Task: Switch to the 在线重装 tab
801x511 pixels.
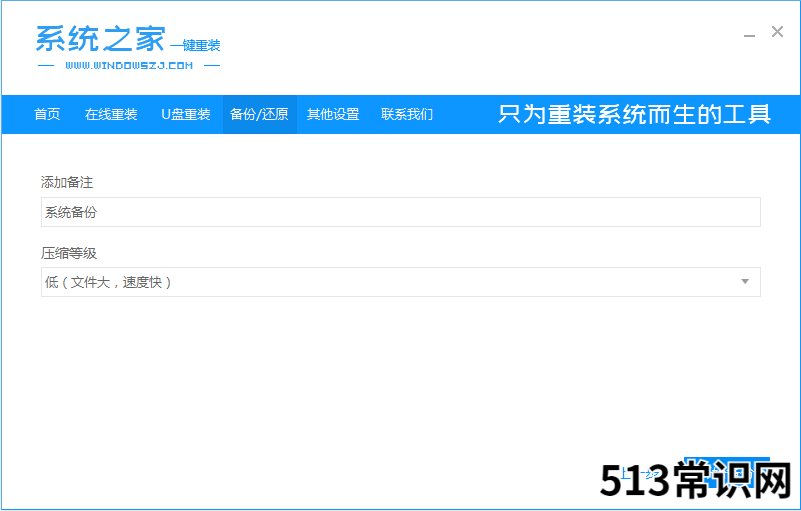Action: pyautogui.click(x=111, y=114)
